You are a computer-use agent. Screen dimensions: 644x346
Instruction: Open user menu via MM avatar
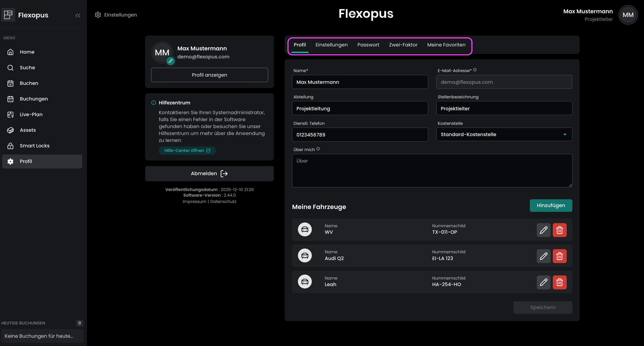tap(628, 15)
